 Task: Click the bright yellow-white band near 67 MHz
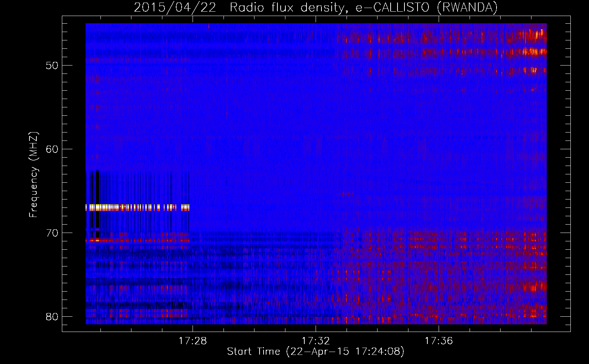[x=138, y=207]
